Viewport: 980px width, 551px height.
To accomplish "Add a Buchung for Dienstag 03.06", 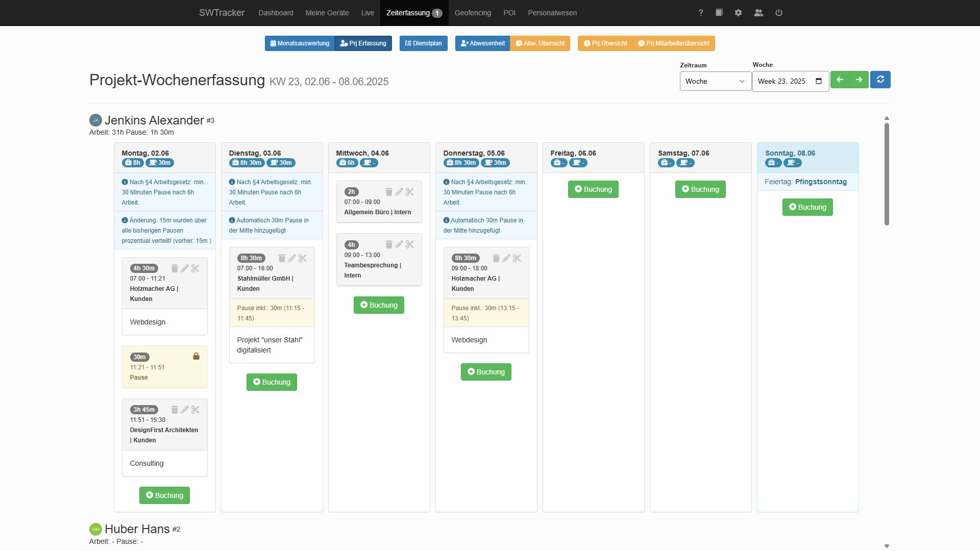I will coord(272,382).
